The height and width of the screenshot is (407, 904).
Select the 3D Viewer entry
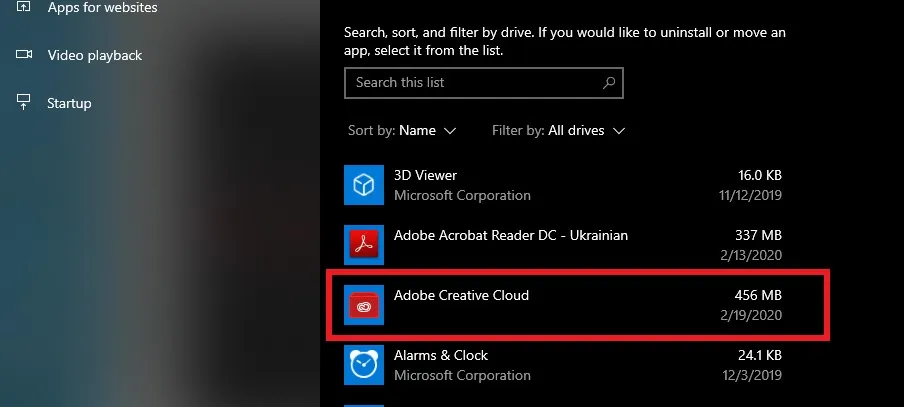coord(563,185)
